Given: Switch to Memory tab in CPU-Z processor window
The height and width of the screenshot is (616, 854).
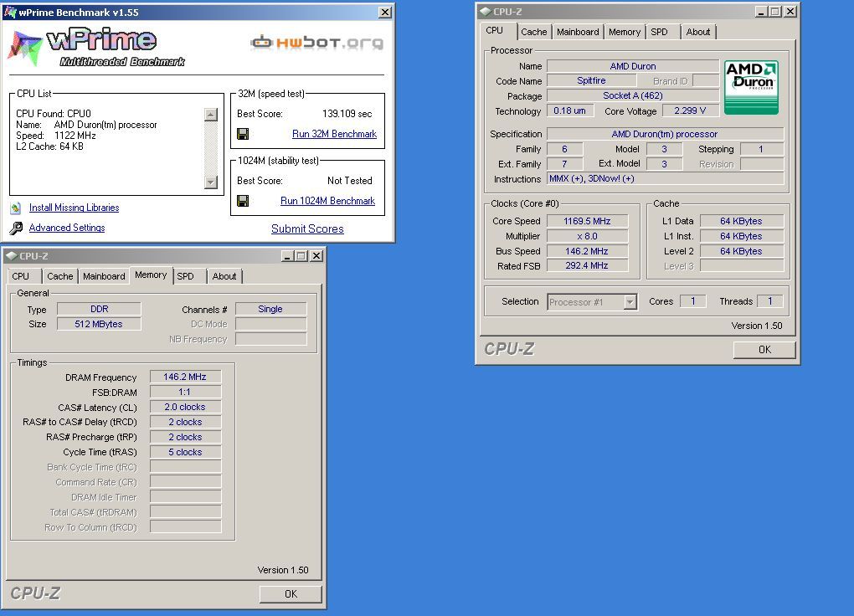Looking at the screenshot, I should [x=625, y=32].
